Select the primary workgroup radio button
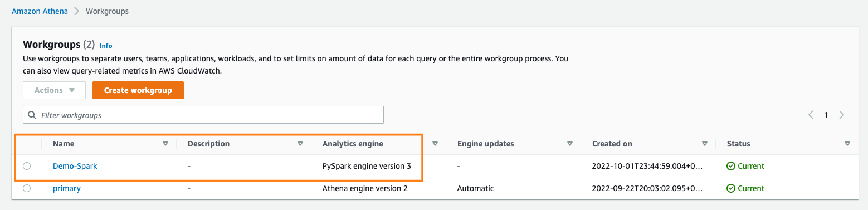 pos(27,188)
